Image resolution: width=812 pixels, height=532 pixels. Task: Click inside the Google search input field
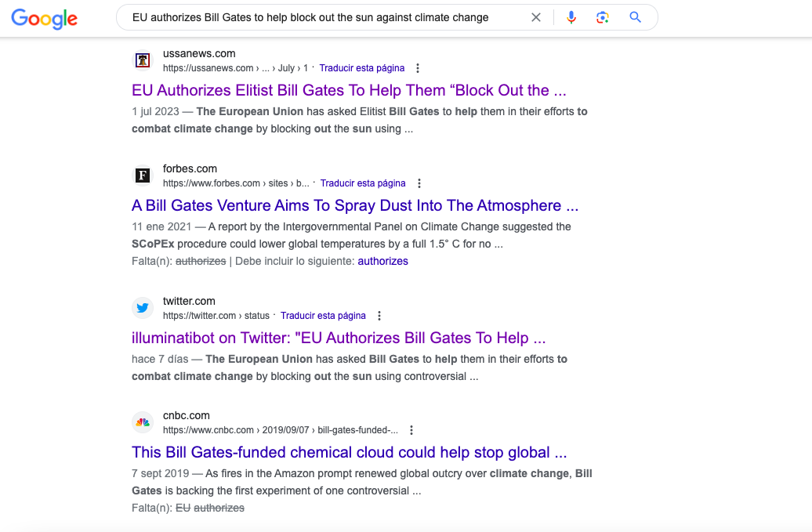click(321, 17)
